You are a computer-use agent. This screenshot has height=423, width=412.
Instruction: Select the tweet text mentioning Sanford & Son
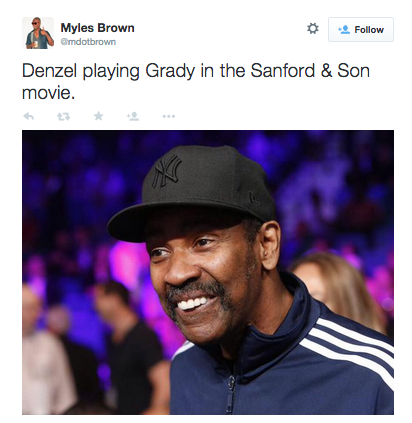pyautogui.click(x=196, y=82)
